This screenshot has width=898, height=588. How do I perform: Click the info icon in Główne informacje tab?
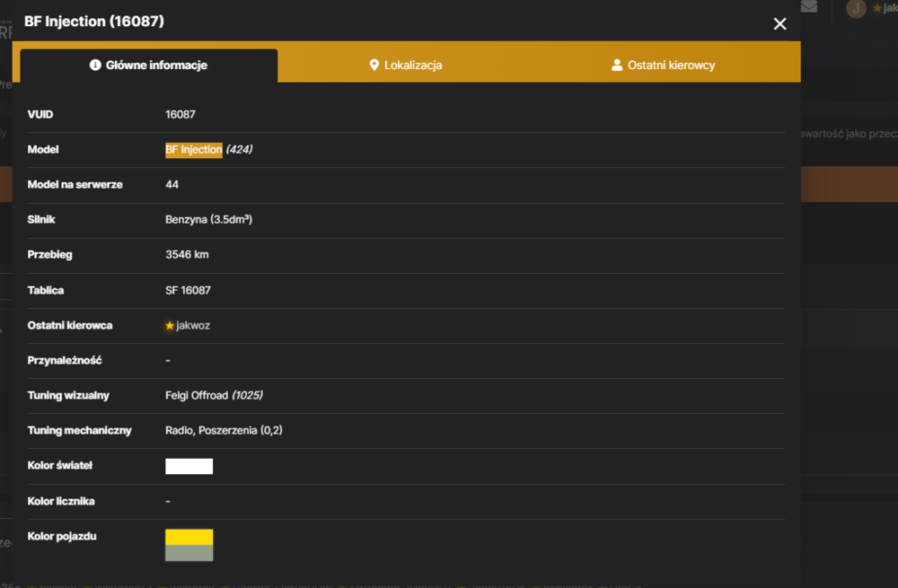point(95,65)
